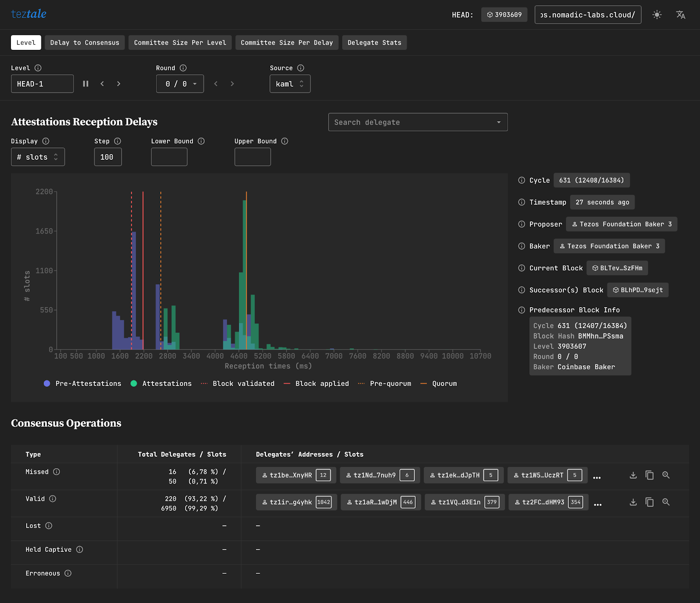Show more Valid delegates ellipsis

[598, 504]
